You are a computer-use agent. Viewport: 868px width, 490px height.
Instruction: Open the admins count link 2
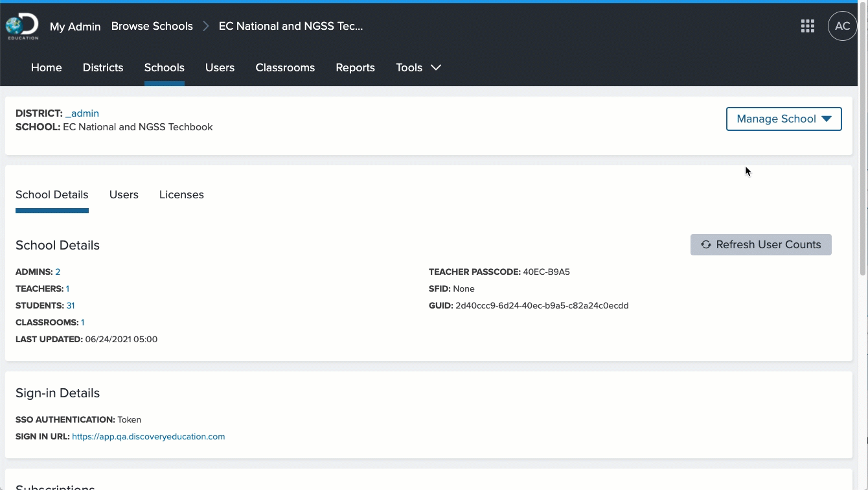[58, 272]
